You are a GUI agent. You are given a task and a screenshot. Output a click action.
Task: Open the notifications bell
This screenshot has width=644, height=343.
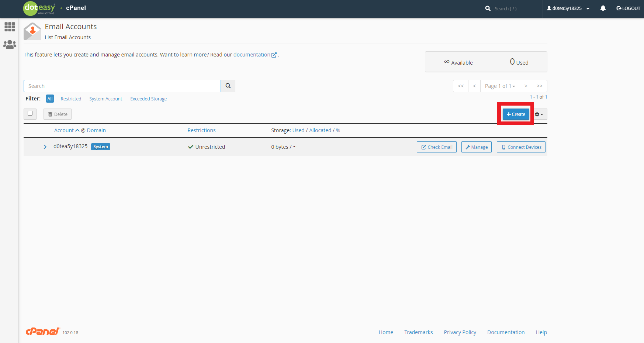click(x=603, y=8)
